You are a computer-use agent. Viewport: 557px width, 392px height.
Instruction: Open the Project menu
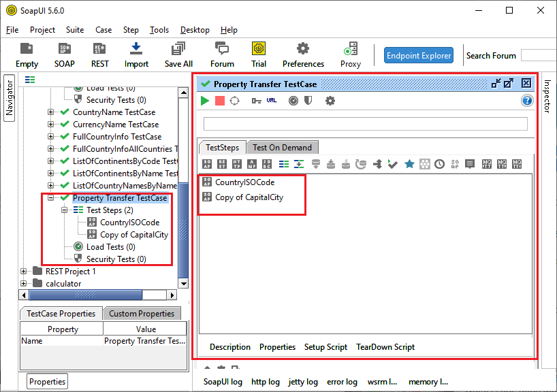pos(42,30)
